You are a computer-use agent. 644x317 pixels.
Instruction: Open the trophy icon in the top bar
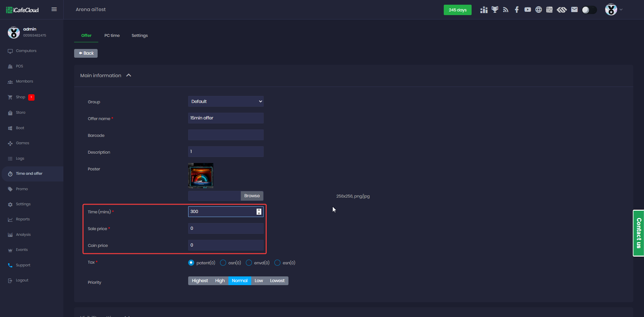[495, 10]
